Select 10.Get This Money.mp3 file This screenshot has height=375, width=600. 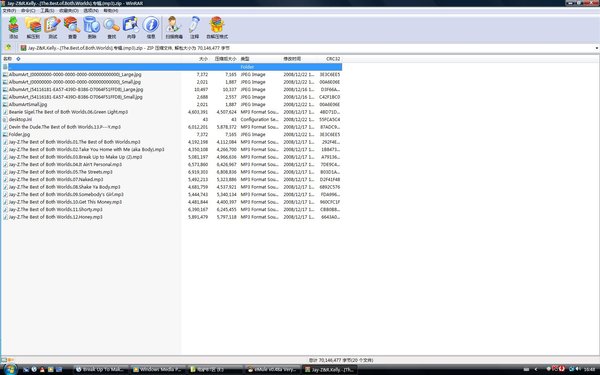click(x=65, y=202)
